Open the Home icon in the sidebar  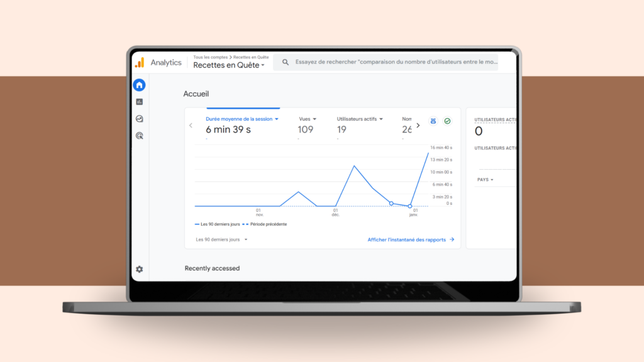139,85
